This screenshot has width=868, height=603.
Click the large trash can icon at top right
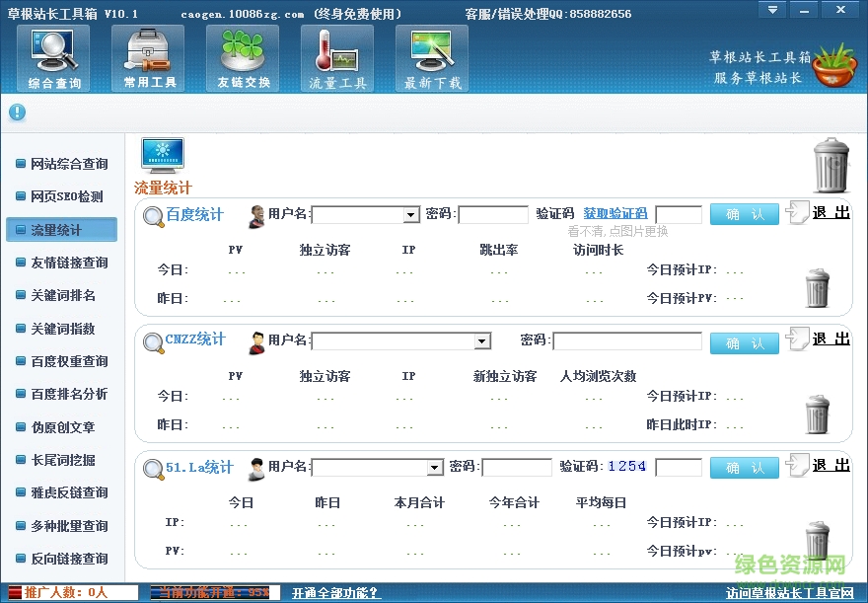(x=830, y=165)
